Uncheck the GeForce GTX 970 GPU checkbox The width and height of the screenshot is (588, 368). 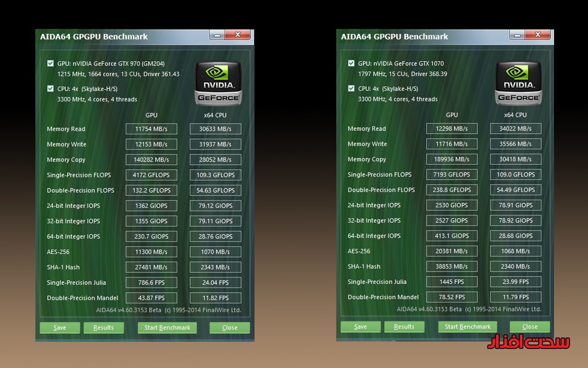coord(51,63)
